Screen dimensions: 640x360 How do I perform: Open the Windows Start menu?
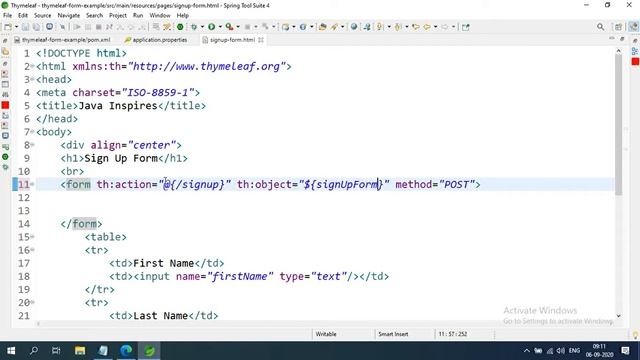[x=11, y=351]
